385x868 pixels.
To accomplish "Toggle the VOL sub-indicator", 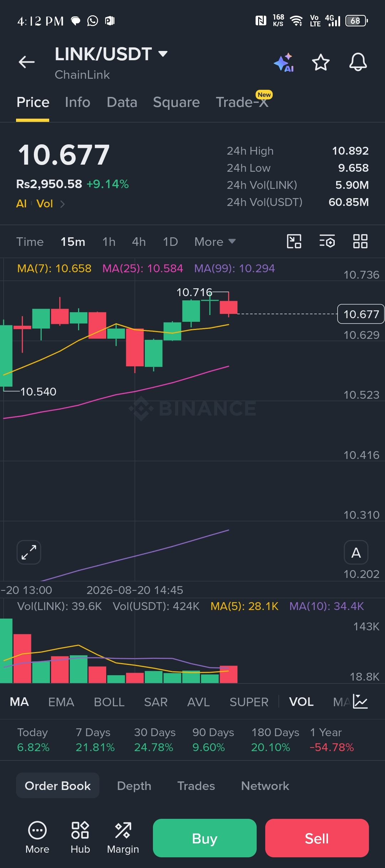I will 301,702.
